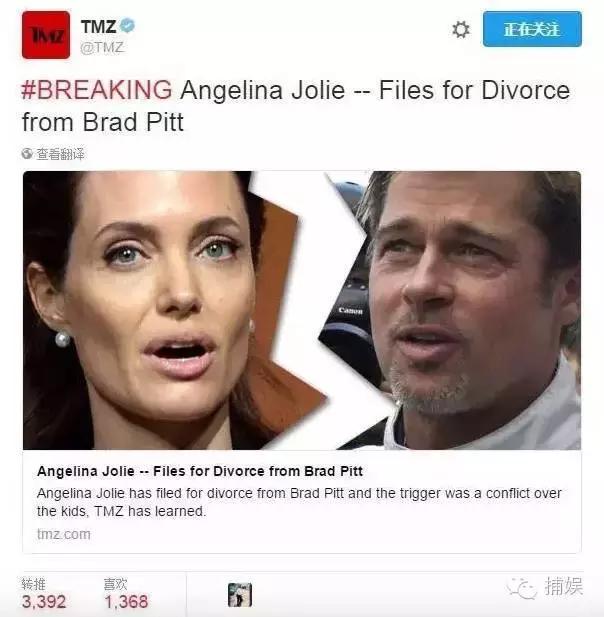The width and height of the screenshot is (604, 617).
Task: Open the small user avatar under the tweet
Action: click(240, 595)
